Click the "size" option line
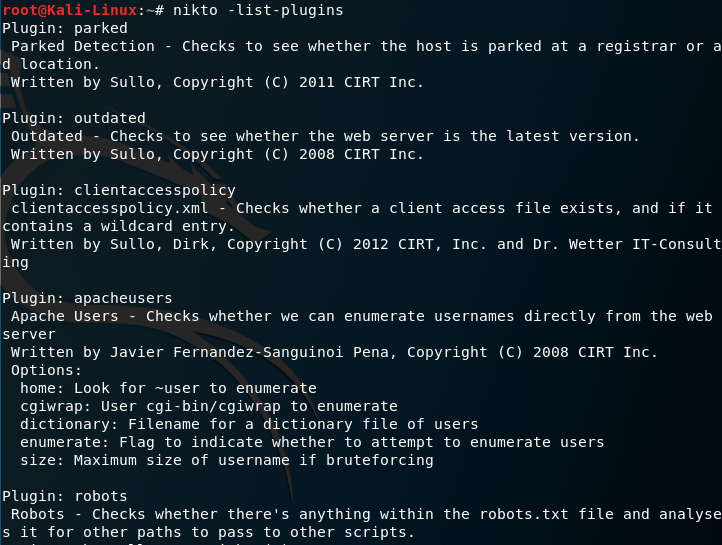This screenshot has height=545, width=722. click(226, 460)
